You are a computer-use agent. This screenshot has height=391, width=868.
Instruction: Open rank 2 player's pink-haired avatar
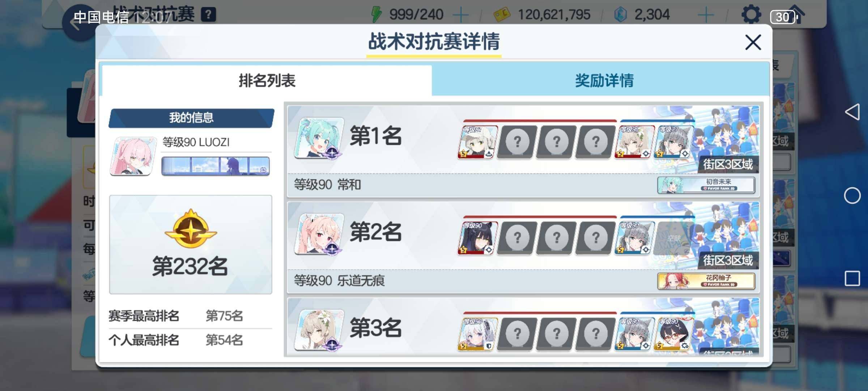(x=319, y=234)
